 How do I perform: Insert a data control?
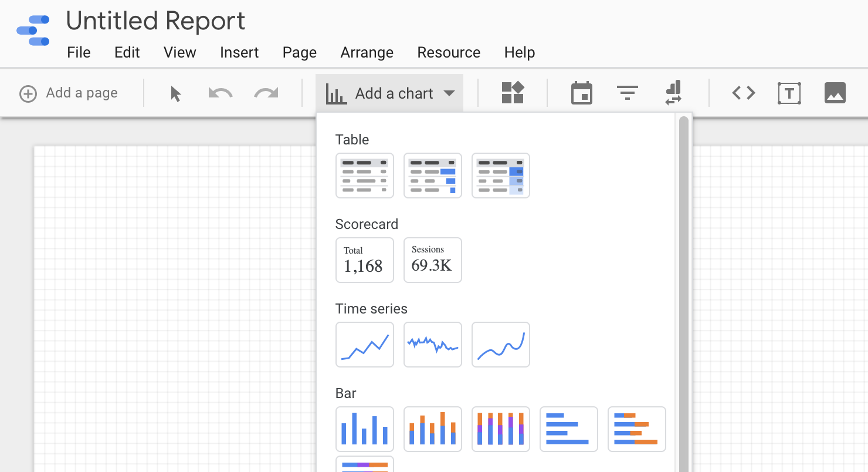point(673,93)
